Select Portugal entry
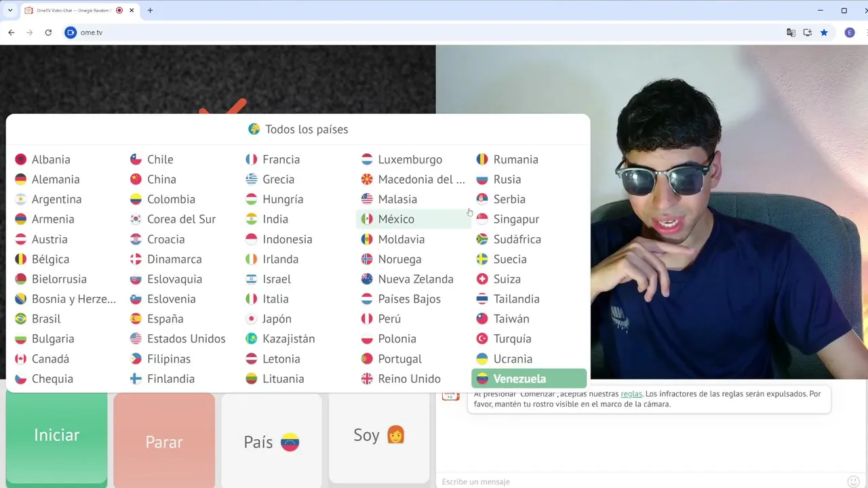 point(414,359)
